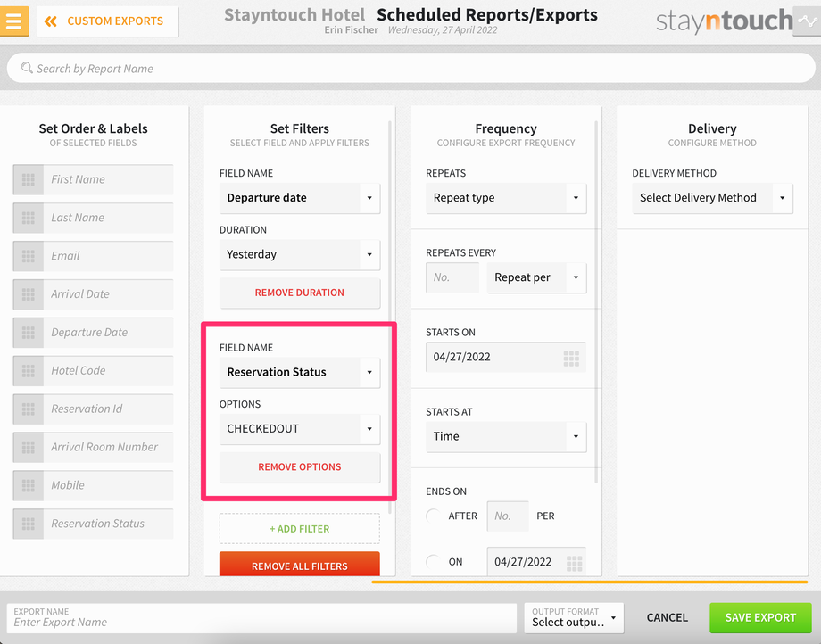Screen dimensions: 821x644
Task: Open the Yesterday duration dropdown
Action: pos(300,254)
